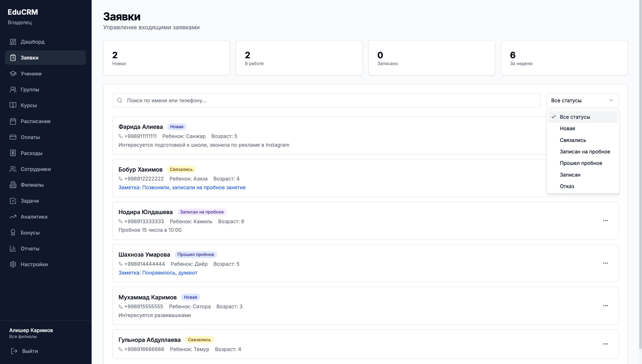Image resolution: width=642 pixels, height=364 pixels.
Task: Click the Курсы book icon
Action: coord(13,105)
